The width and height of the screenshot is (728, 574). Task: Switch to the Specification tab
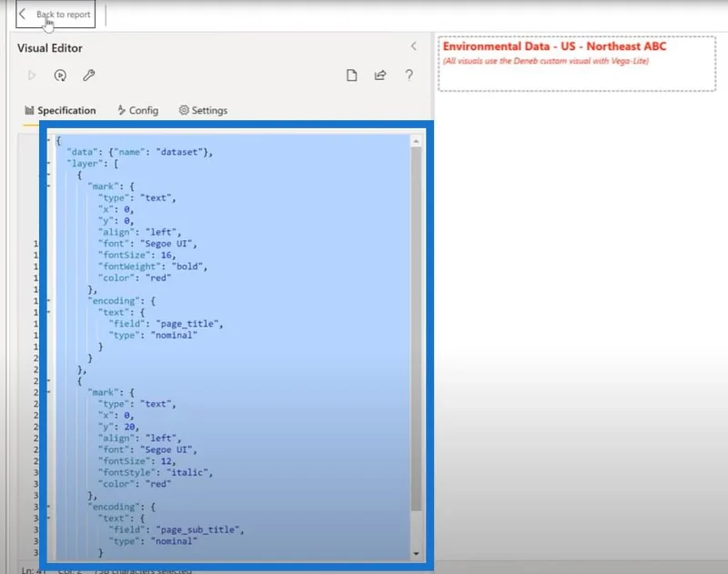point(60,110)
